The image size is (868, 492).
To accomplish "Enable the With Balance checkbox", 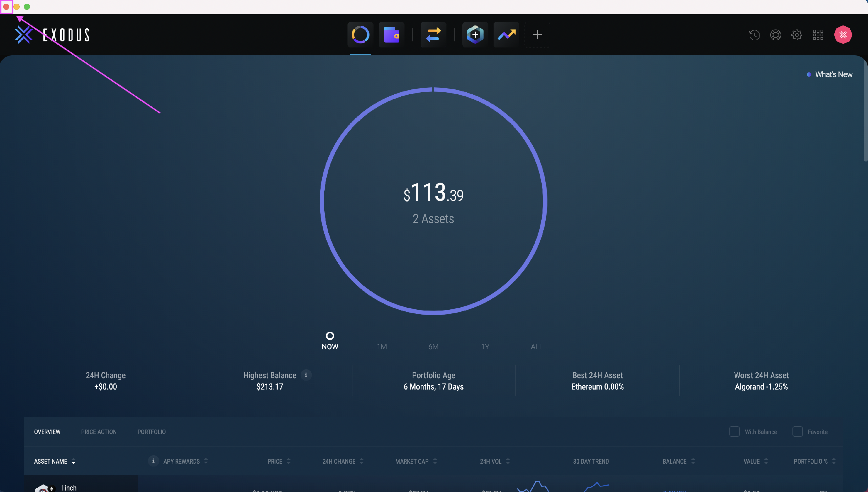I will tap(734, 432).
